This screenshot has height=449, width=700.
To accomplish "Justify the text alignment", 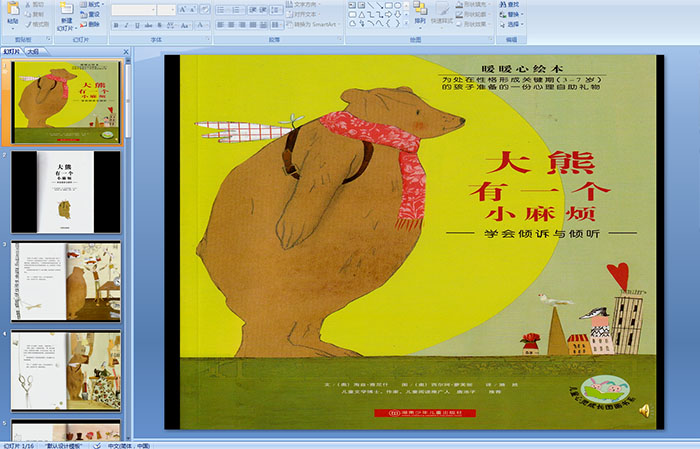I will point(253,25).
